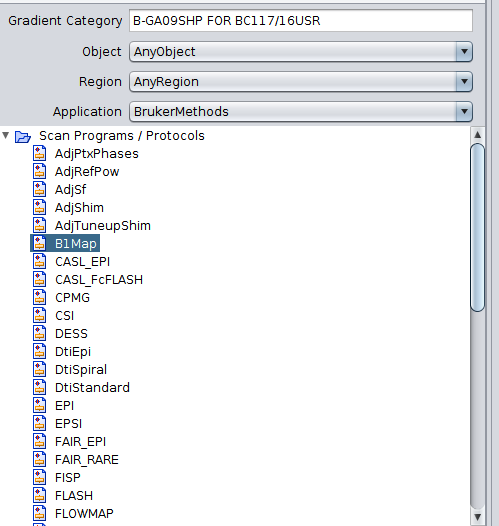Open the Region dropdown showing AnyRegion
This screenshot has width=499, height=526.
point(301,82)
